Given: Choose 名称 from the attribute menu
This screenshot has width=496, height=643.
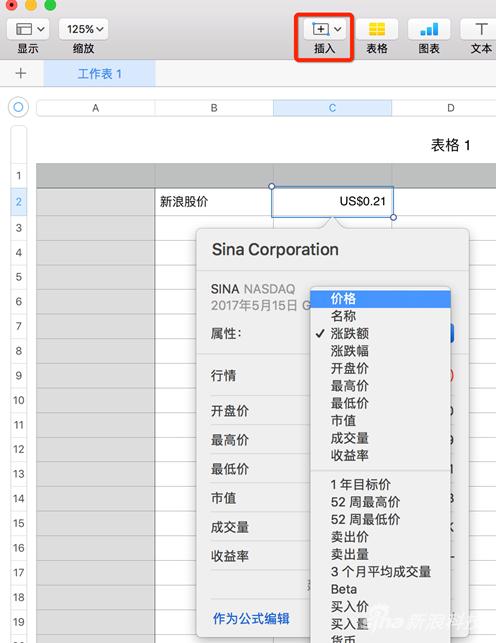Looking at the screenshot, I should tap(380, 316).
